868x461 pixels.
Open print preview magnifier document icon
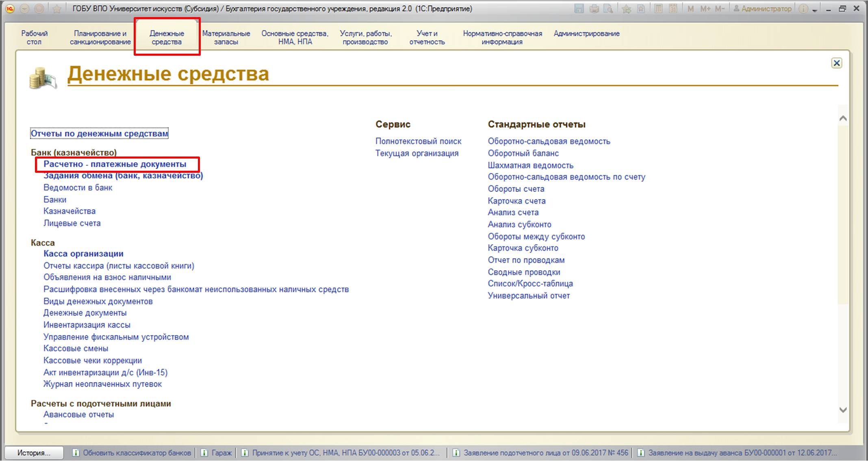click(608, 9)
